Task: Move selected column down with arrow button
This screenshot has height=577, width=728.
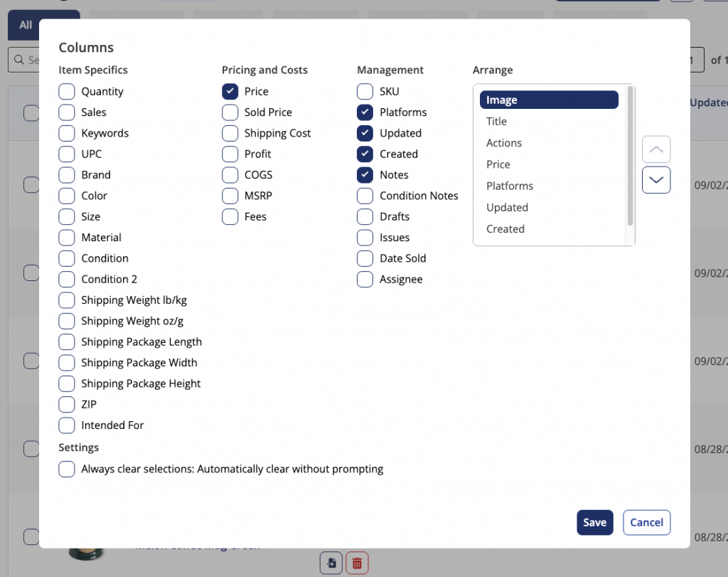Action: click(655, 180)
